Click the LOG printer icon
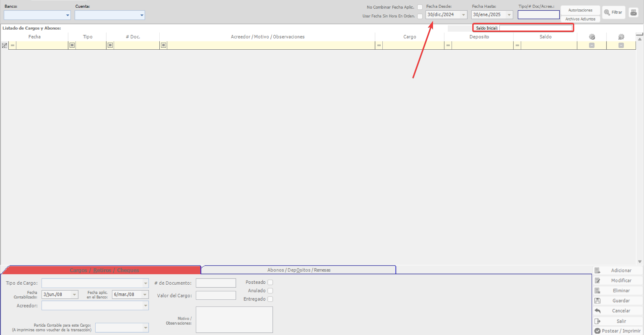The image size is (644, 335). coord(633,12)
